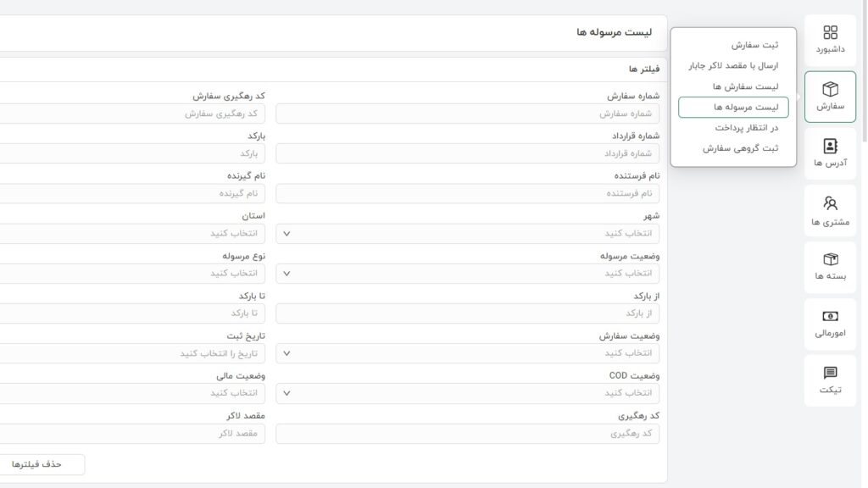Open the تیکت (Ticket) sidebar icon
The height and width of the screenshot is (488, 868).
(832, 379)
